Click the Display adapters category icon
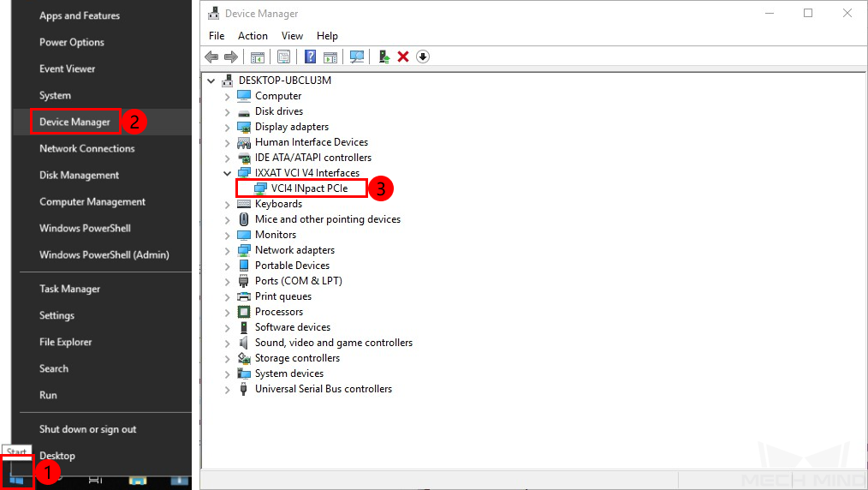The image size is (868, 490). pyautogui.click(x=244, y=127)
